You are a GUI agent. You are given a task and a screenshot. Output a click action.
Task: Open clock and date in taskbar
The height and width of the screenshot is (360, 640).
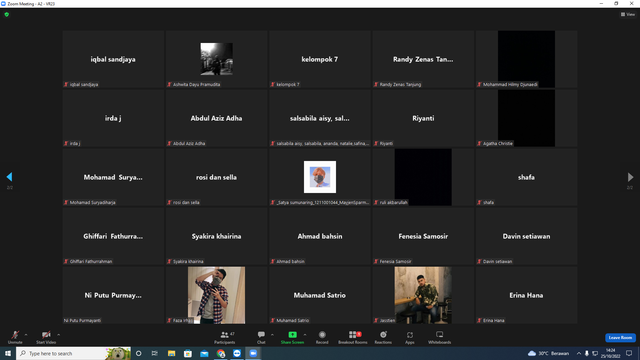point(611,353)
